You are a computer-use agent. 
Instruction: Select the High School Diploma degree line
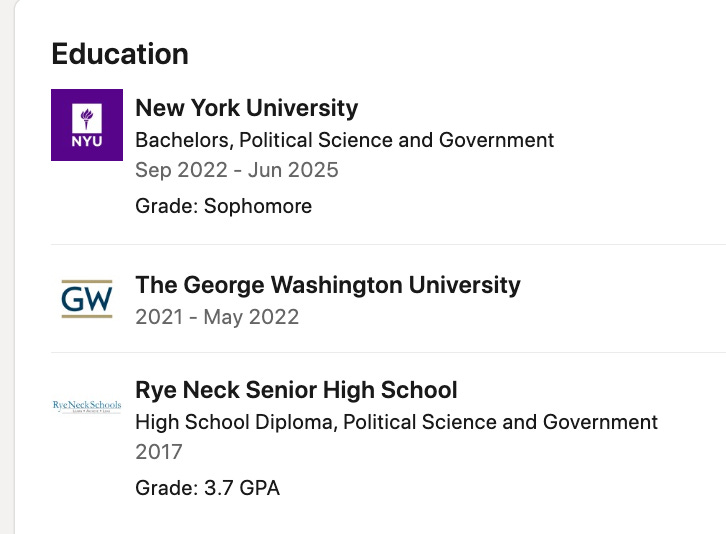[396, 421]
